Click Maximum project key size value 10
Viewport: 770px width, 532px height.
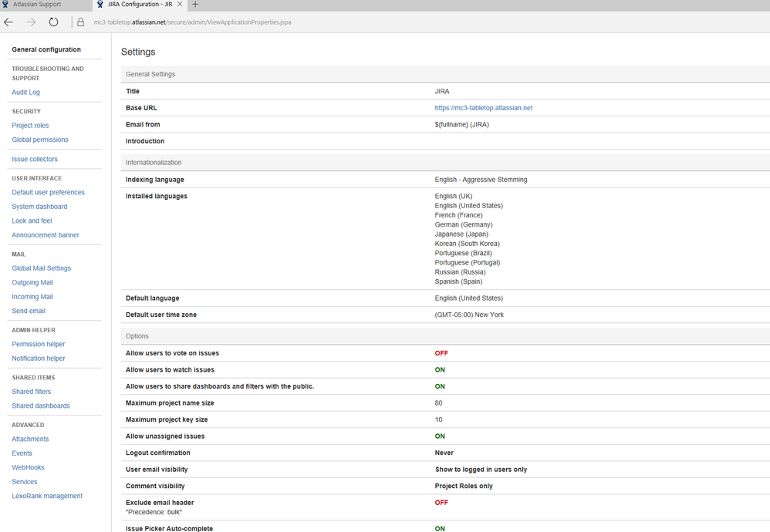coord(438,419)
